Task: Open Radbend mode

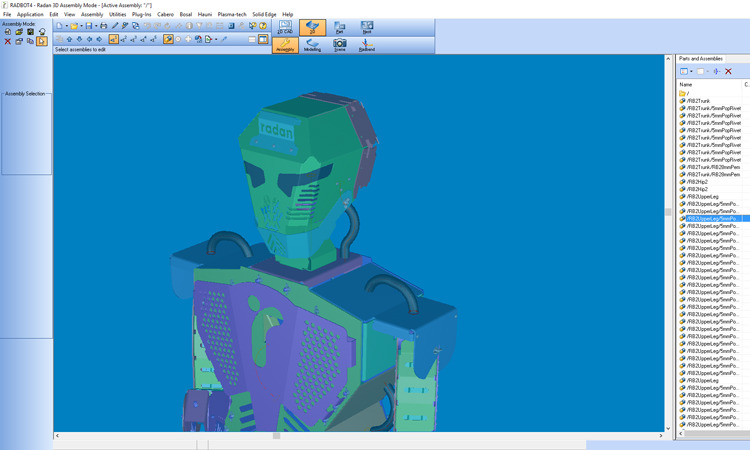Action: [x=367, y=45]
